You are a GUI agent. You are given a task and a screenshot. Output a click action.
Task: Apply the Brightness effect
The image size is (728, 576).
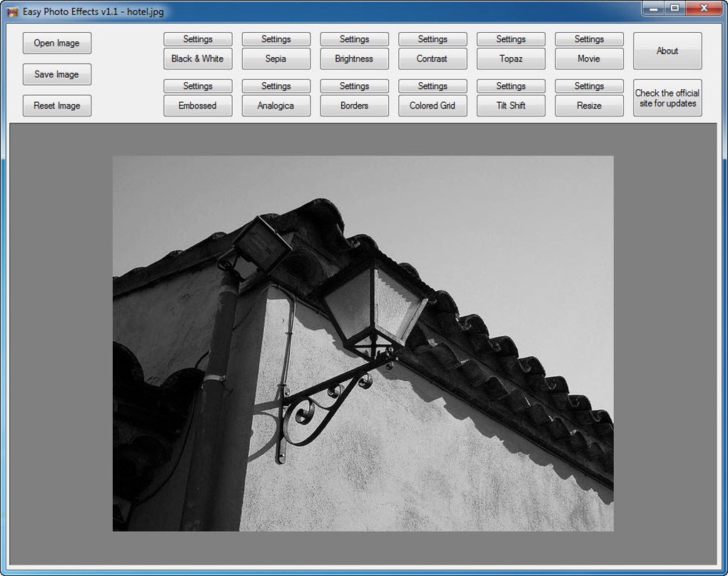coord(354,59)
